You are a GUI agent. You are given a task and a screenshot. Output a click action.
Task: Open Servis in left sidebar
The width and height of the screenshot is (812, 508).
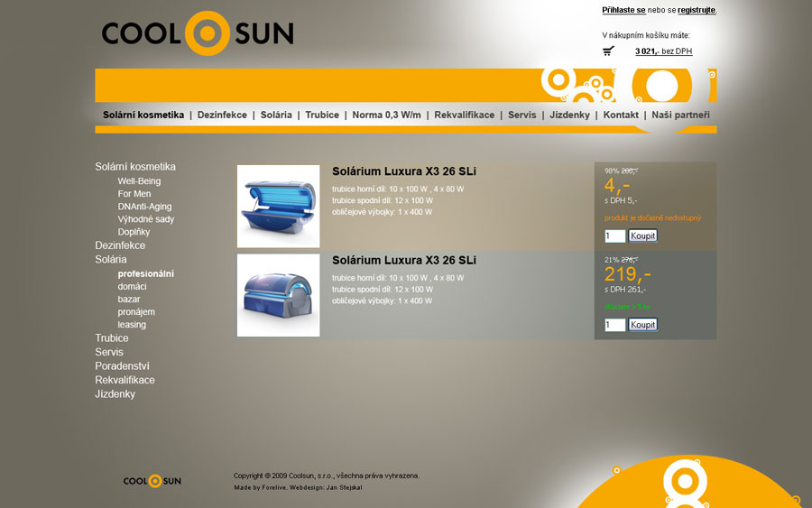(109, 352)
